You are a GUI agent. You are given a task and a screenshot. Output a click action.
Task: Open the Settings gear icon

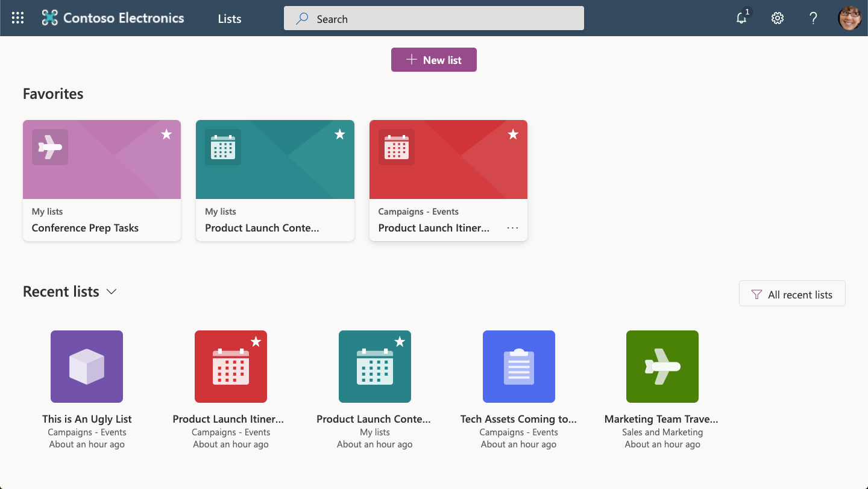tap(778, 18)
